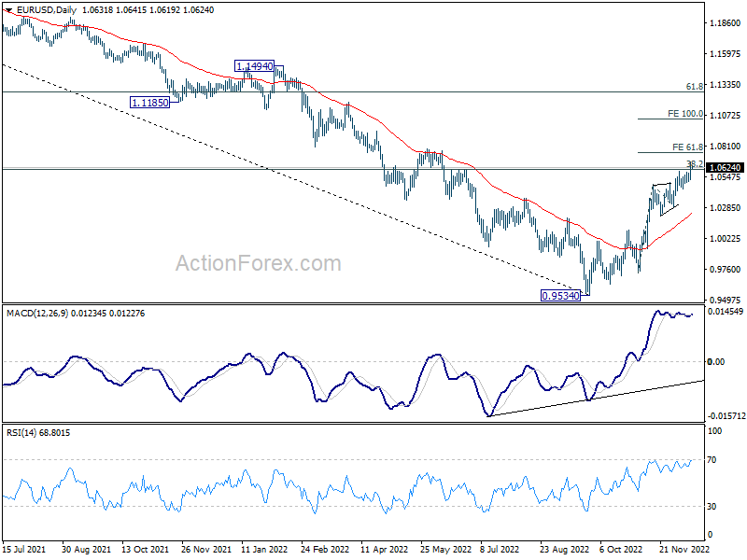Click the ActionForex.com watermark

coord(259,263)
